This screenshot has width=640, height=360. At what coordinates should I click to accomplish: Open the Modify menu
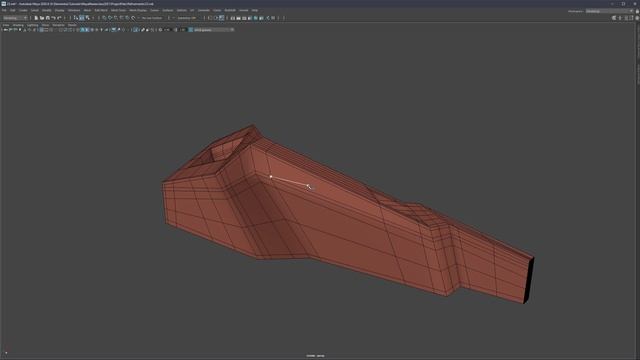coord(47,10)
